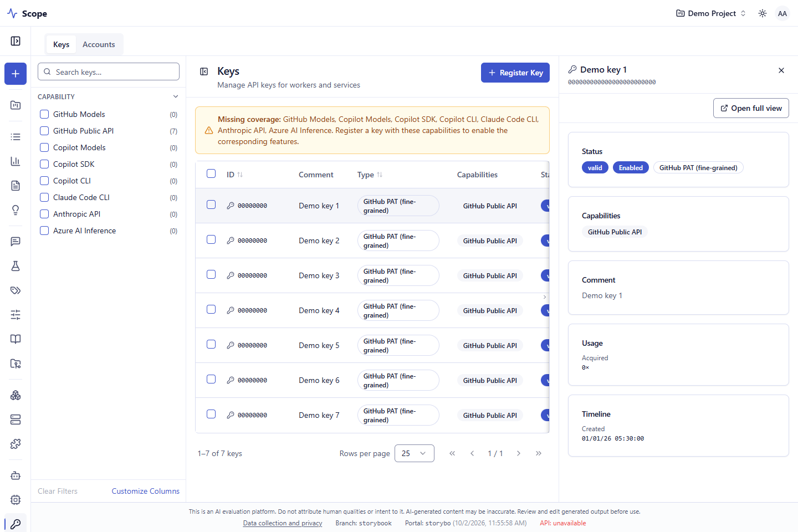Open the lightbulb icon in sidebar

[x=16, y=210]
